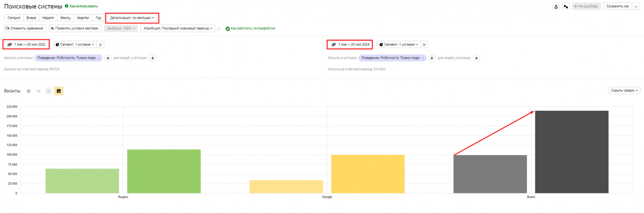Remove right segment with X button
Screen dimensions: 644x213
[x=424, y=45]
